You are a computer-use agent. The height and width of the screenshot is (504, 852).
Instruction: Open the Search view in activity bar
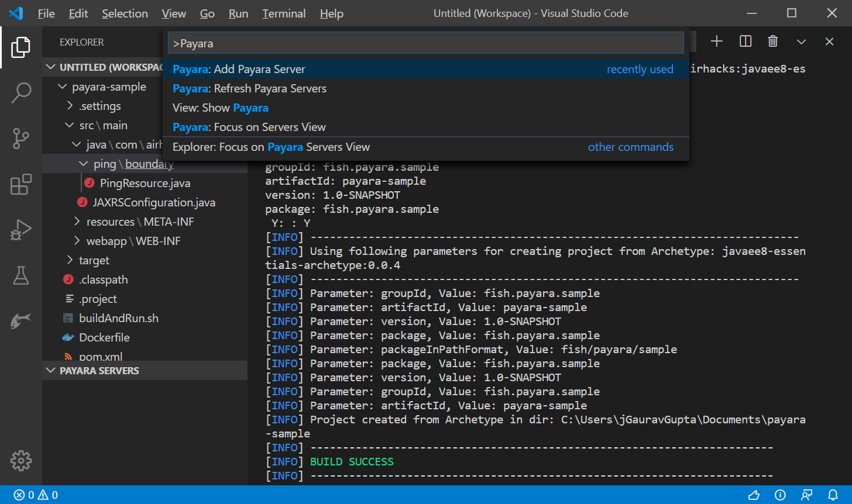(21, 92)
